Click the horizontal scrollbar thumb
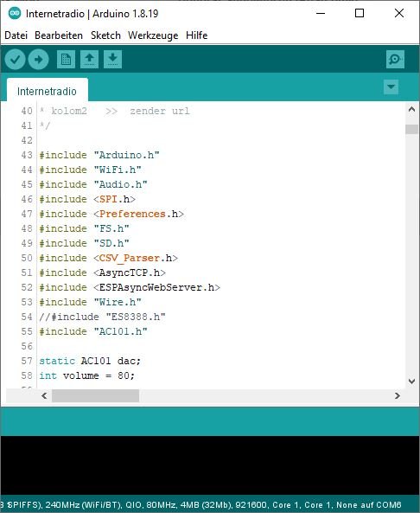This screenshot has height=513, width=420. pyautogui.click(x=95, y=396)
